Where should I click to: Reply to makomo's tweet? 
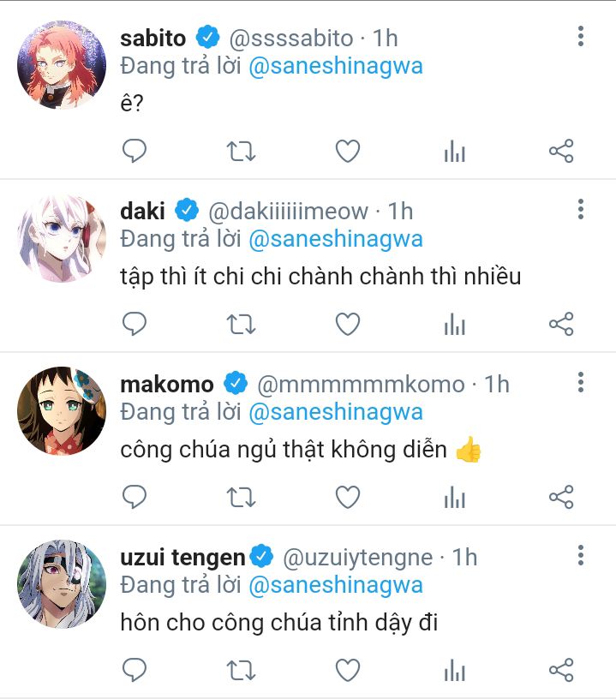(x=135, y=497)
